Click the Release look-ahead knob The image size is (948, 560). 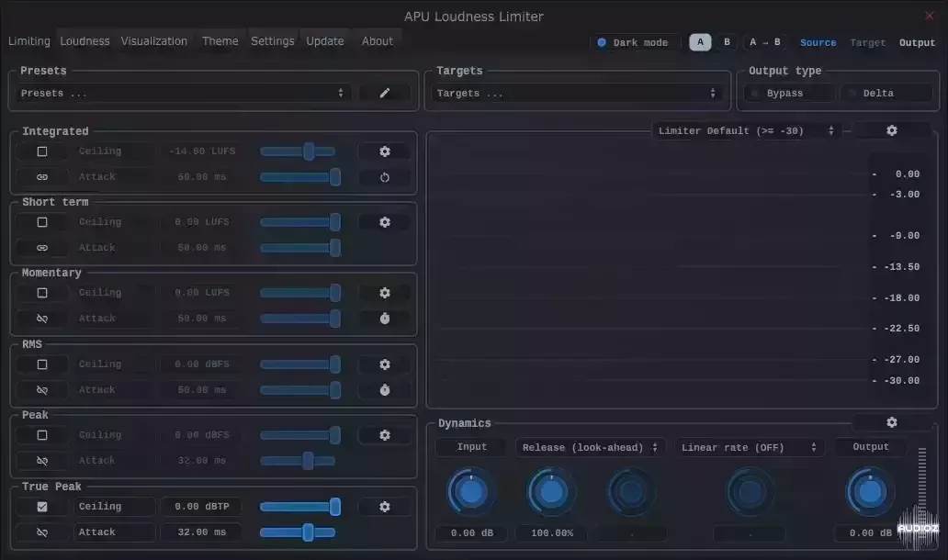pyautogui.click(x=551, y=492)
